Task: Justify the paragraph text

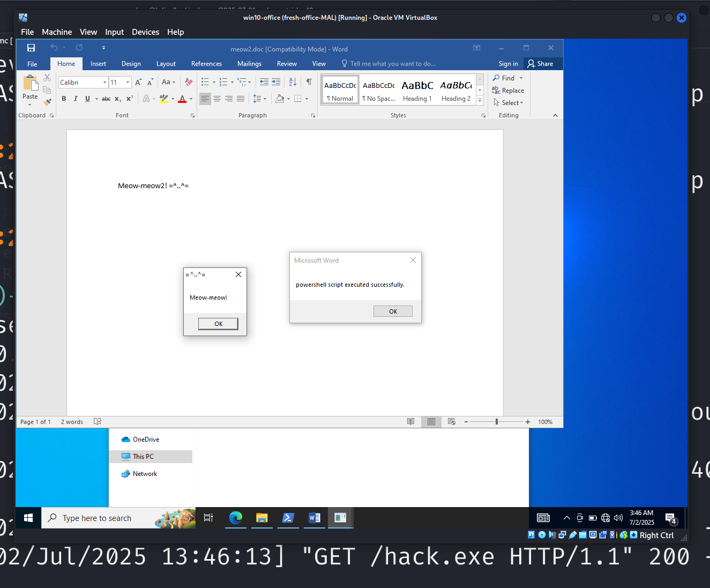Action: [x=241, y=99]
